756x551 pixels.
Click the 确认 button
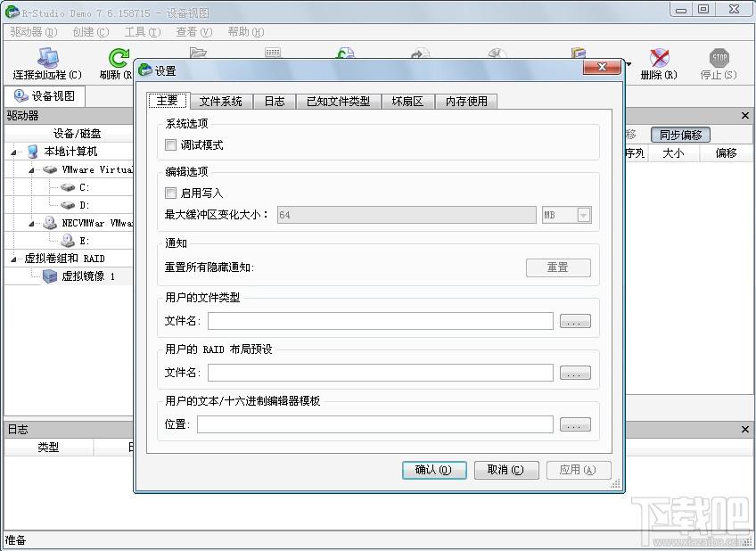[x=434, y=470]
